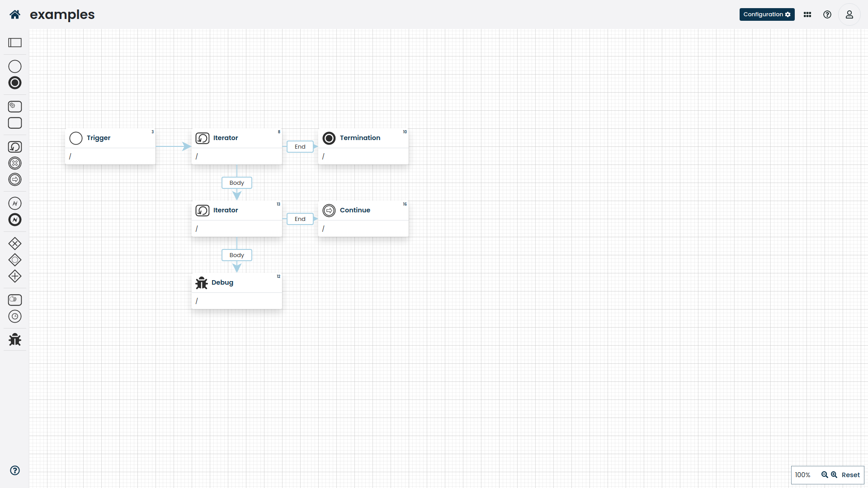The image size is (868, 488).
Task: Click the Termination node icon
Action: 329,138
